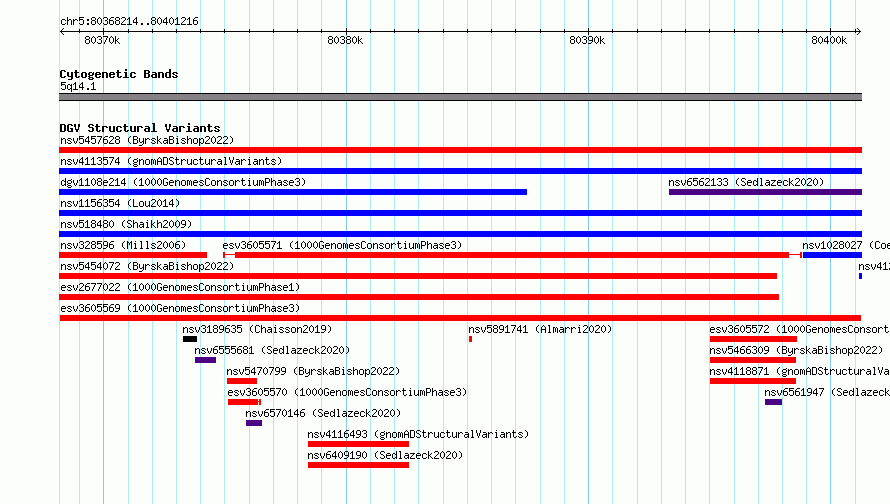Open esv3605569 (1000GenomesConsortiumPhase3) variant label
Screen dimensions: 890x504
(180, 308)
